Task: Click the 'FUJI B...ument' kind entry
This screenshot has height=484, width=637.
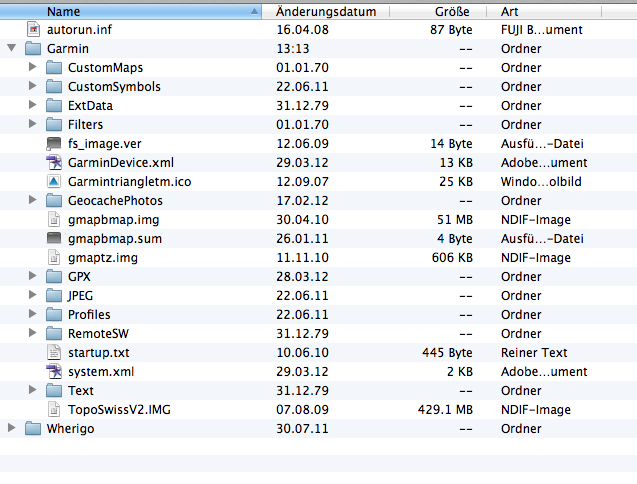Action: 542,30
